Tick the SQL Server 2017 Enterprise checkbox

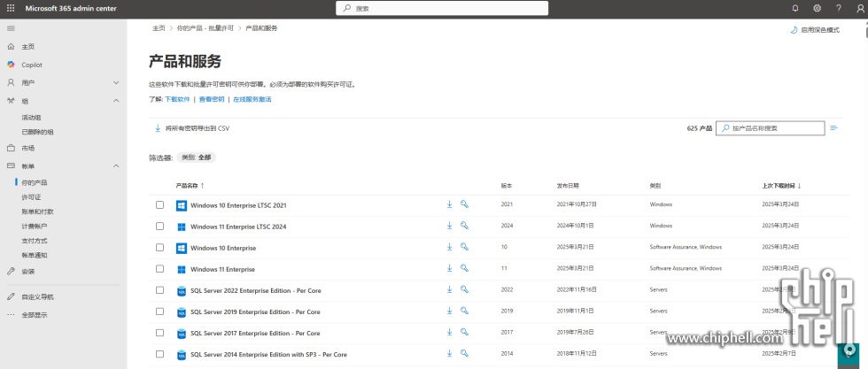pyautogui.click(x=160, y=333)
